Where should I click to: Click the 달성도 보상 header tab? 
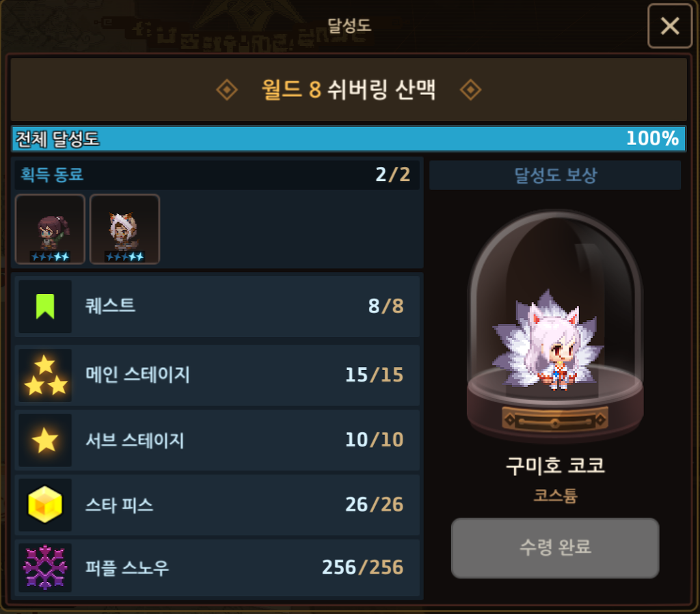coord(555,175)
